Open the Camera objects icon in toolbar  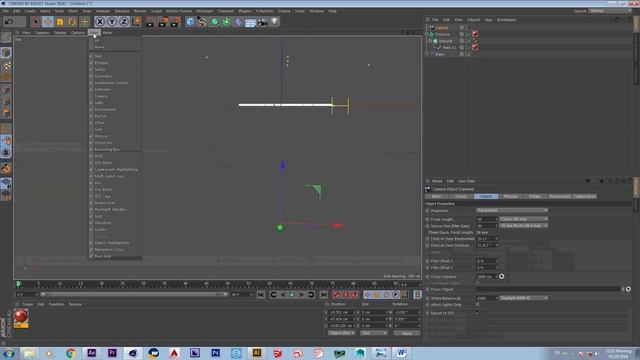pos(262,22)
